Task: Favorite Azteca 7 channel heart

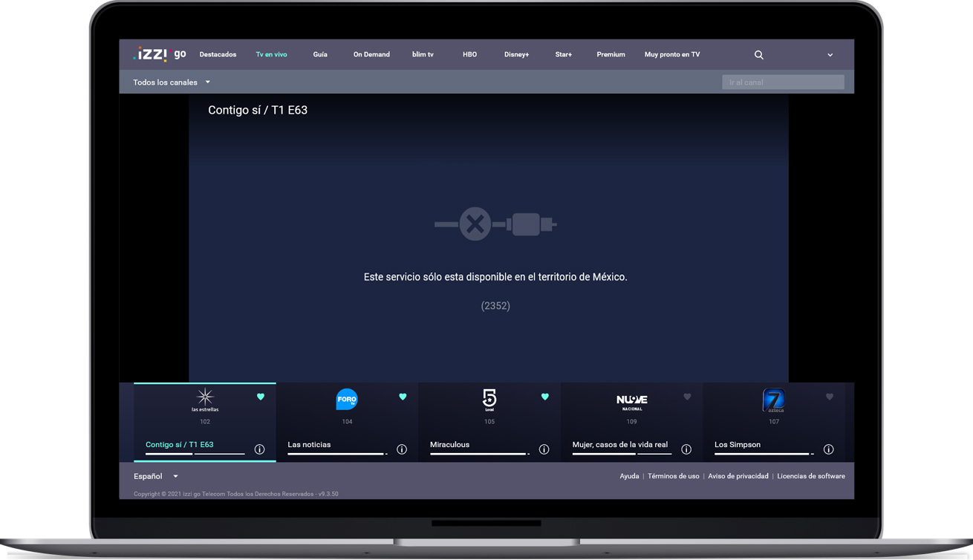Action: (x=830, y=397)
